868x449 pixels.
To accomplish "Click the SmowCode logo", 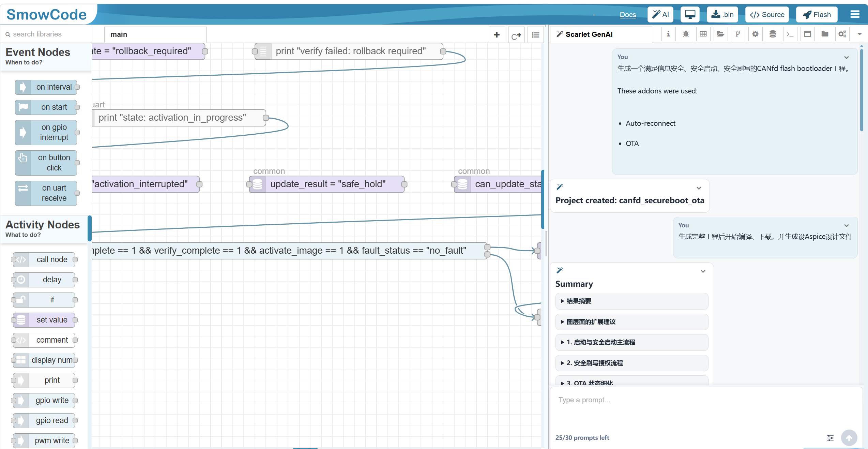I will tap(47, 15).
